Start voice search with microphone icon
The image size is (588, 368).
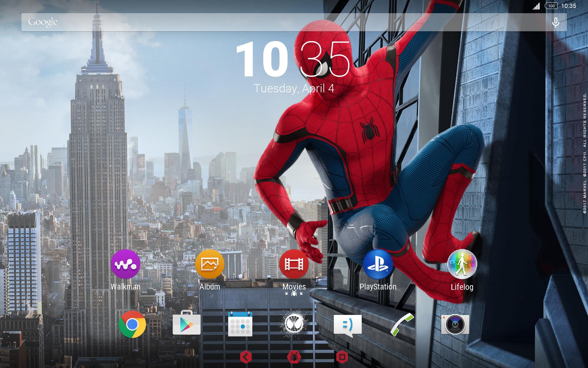tap(556, 22)
